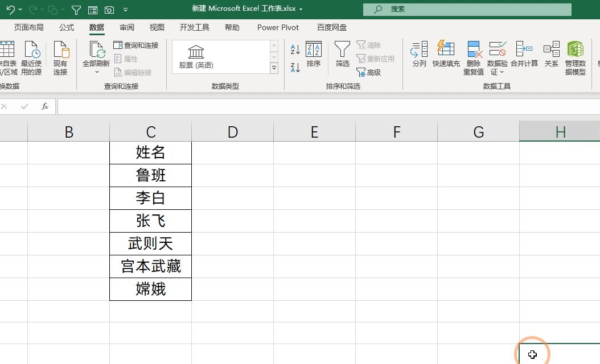This screenshot has height=364, width=600.
Task: Switch to the 审阅 ribbon tab
Action: [127, 27]
